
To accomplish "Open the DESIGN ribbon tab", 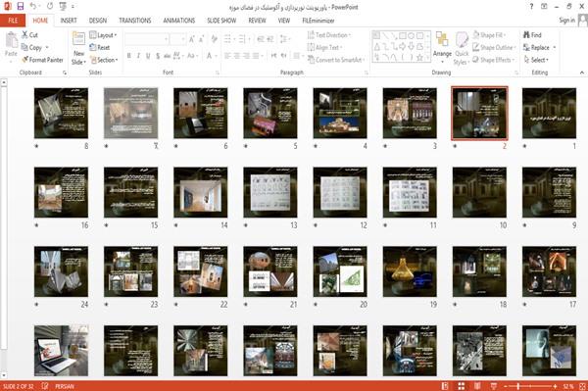I will click(97, 21).
